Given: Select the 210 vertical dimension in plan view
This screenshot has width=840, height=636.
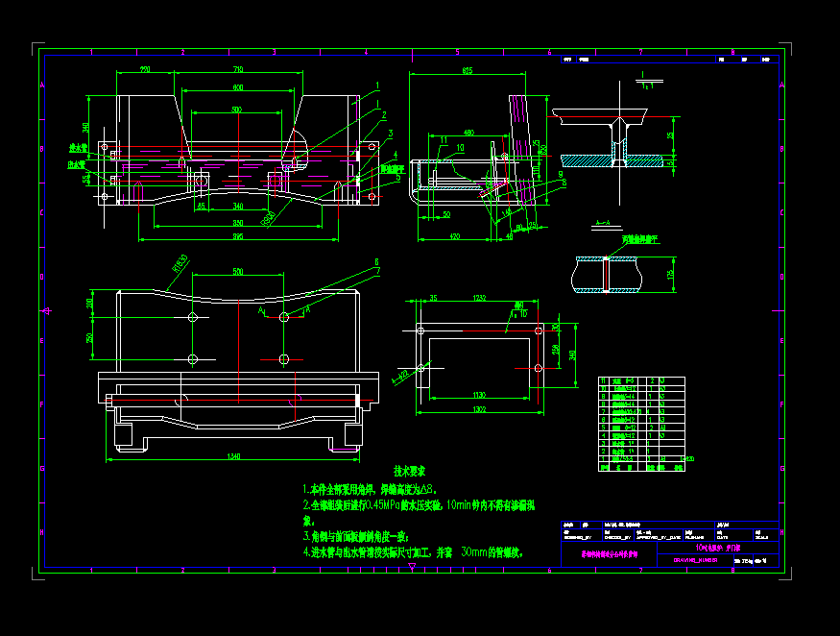Looking at the screenshot, I should tap(89, 304).
